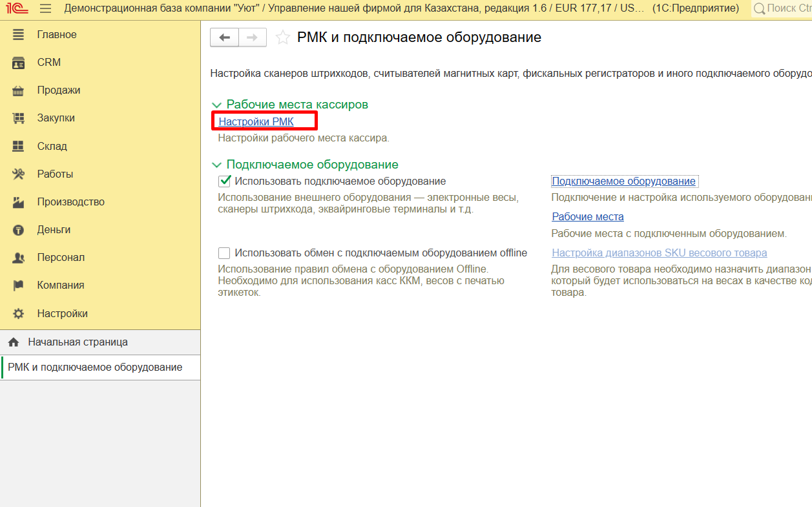Open Настройки gear section
Viewport: 812px width, 507px height.
[x=62, y=314]
